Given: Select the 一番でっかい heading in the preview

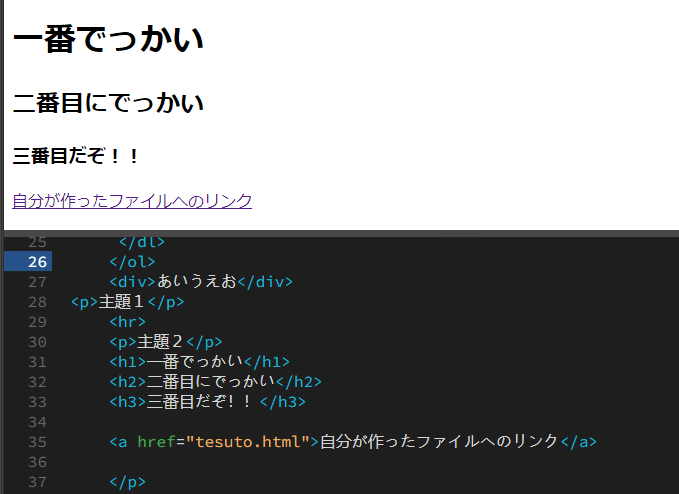Looking at the screenshot, I should coord(108,39).
